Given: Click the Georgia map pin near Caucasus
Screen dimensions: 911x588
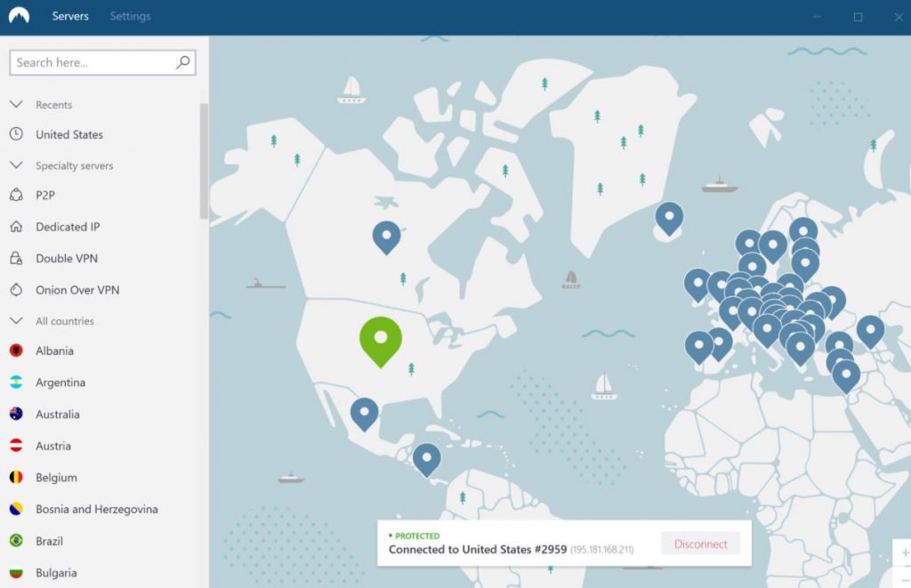Looking at the screenshot, I should (x=870, y=331).
